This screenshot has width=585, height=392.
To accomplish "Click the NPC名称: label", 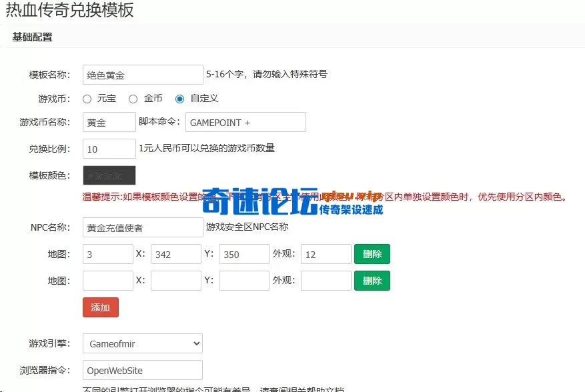I will click(x=51, y=227).
